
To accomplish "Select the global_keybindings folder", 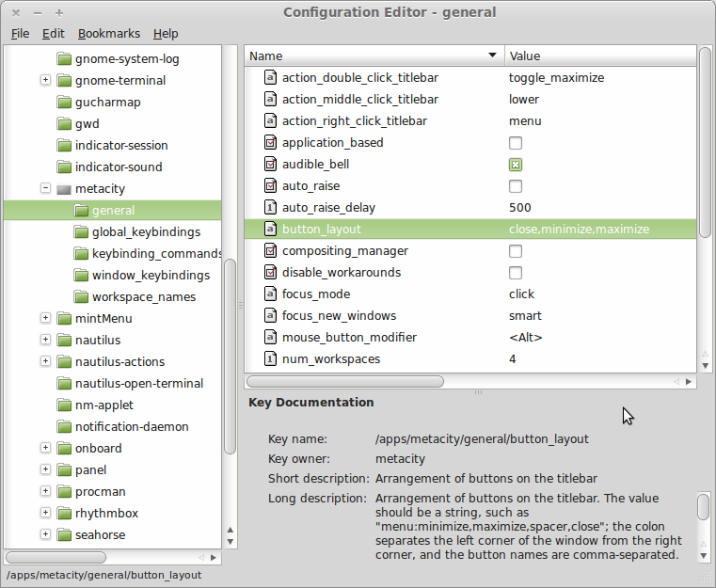I will pyautogui.click(x=146, y=231).
